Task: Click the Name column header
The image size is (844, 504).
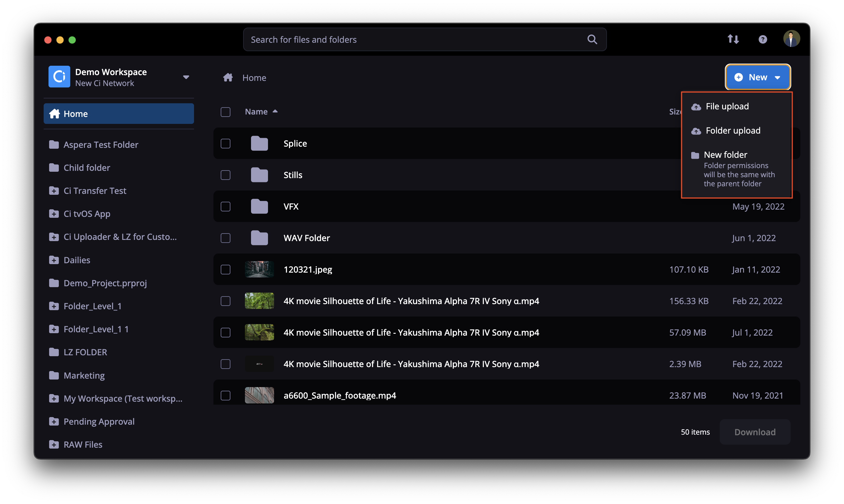Action: click(x=256, y=112)
